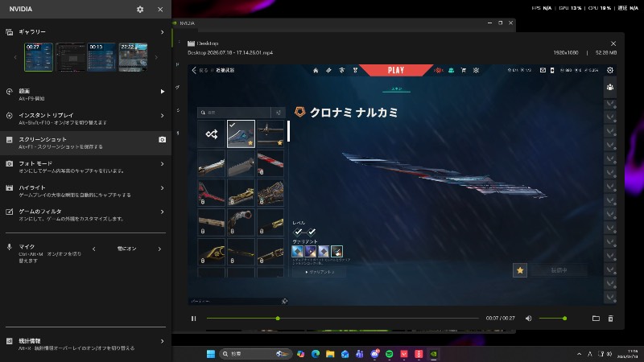Screen dimensions: 644x362
Task: Open the 00:27 gallery thumbnail
Action: [39, 57]
